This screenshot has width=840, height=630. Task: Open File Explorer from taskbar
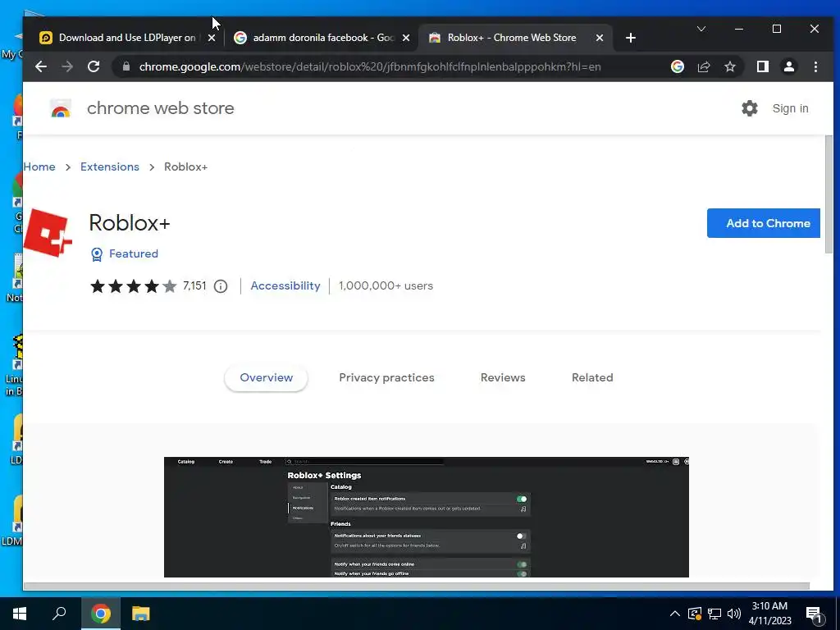(x=140, y=614)
